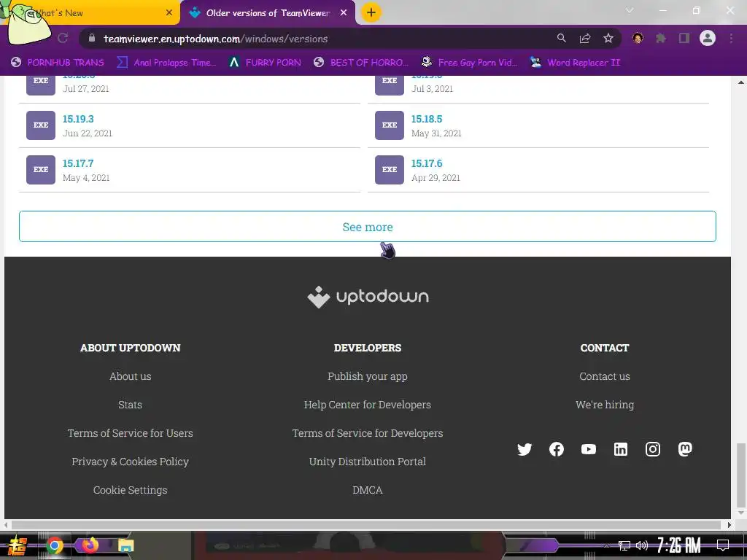Image resolution: width=747 pixels, height=560 pixels.
Task: Click the horizontal scrollbar right arrow
Action: pos(729,525)
